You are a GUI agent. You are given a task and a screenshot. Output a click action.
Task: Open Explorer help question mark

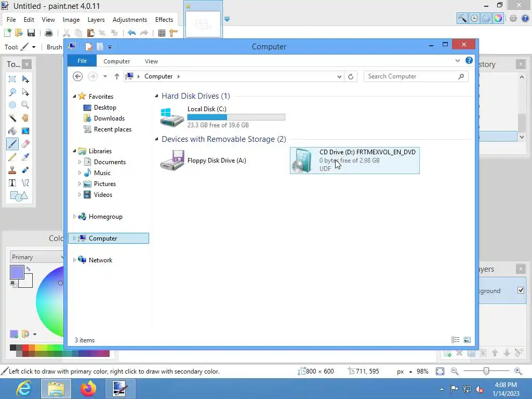469,60
